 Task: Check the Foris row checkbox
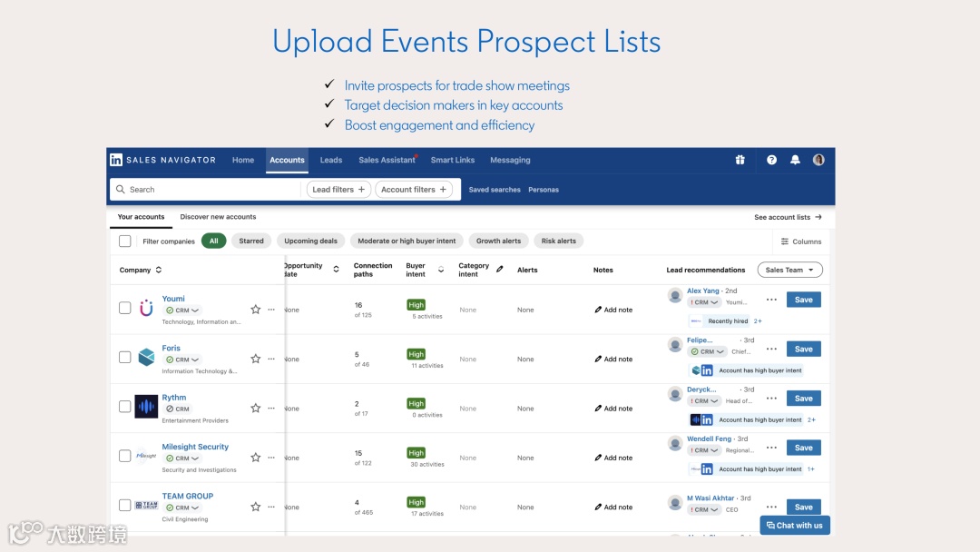125,358
